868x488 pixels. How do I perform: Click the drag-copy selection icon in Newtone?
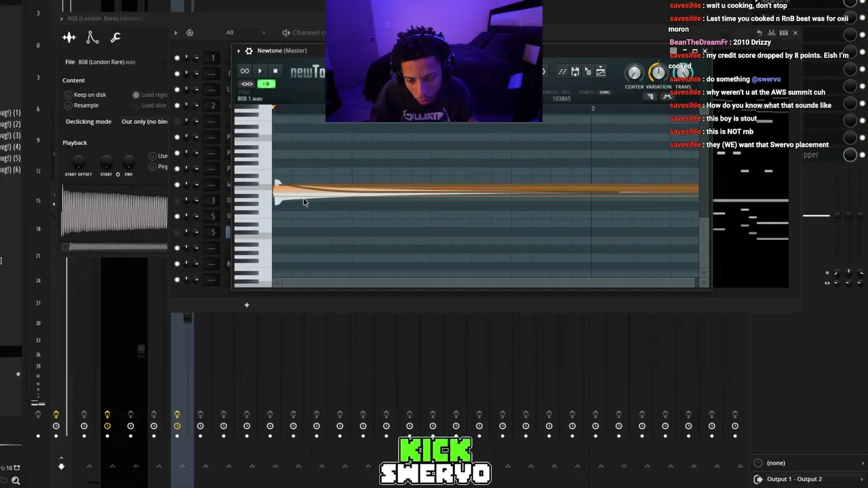pos(588,71)
